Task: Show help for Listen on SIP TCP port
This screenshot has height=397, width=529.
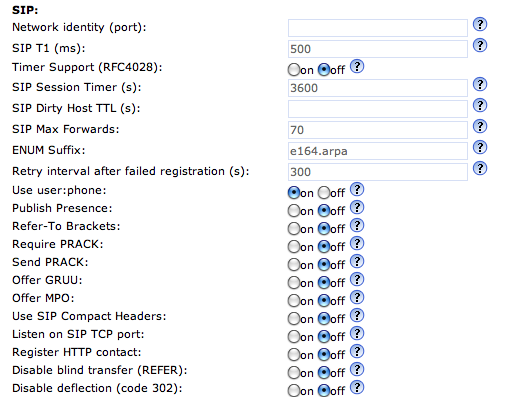Action: 357,333
